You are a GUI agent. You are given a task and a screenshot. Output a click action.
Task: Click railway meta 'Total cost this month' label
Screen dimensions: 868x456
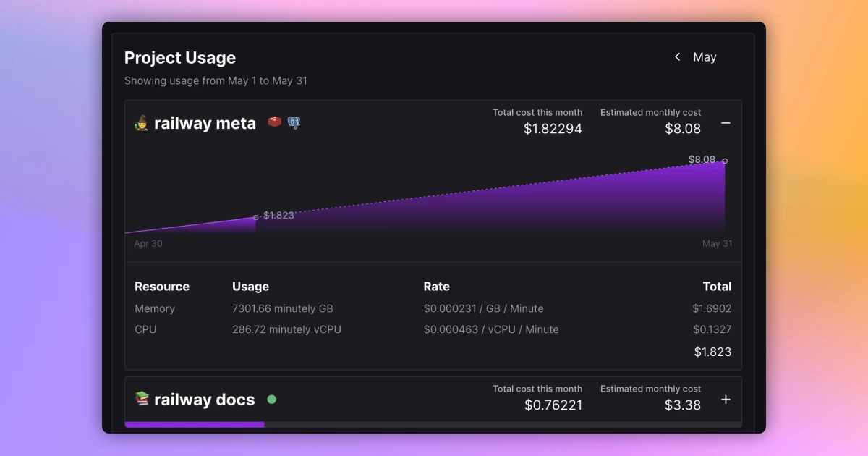tap(537, 112)
